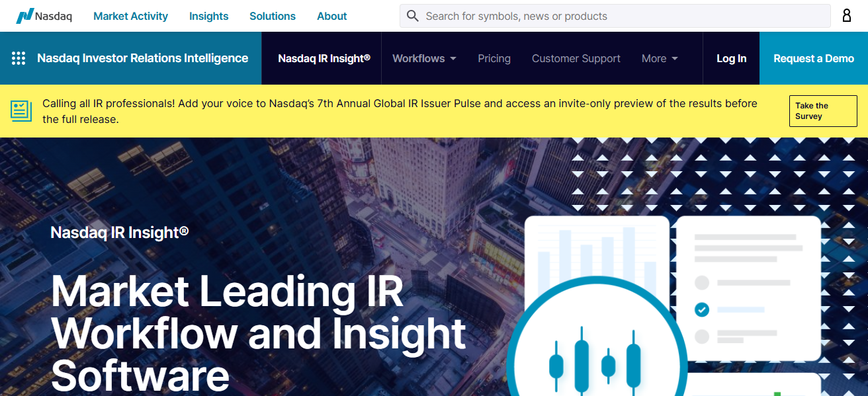Image resolution: width=868 pixels, height=396 pixels.
Task: Open the Insights menu
Action: [x=208, y=16]
